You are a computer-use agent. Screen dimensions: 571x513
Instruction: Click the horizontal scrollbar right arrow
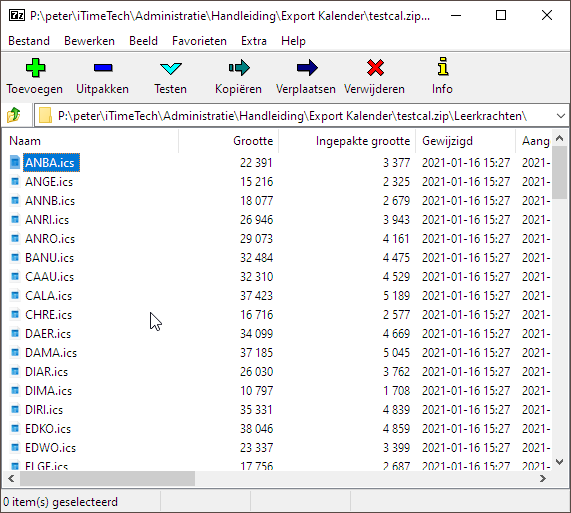[543, 478]
